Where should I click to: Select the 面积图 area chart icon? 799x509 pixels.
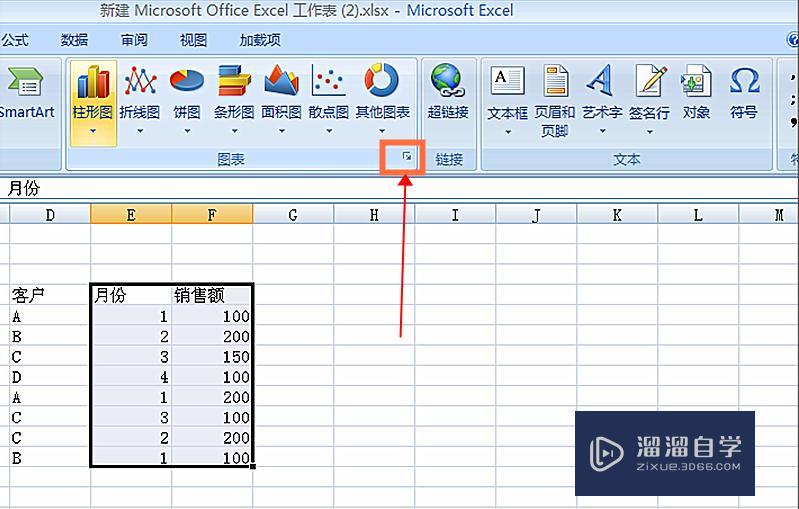[281, 81]
